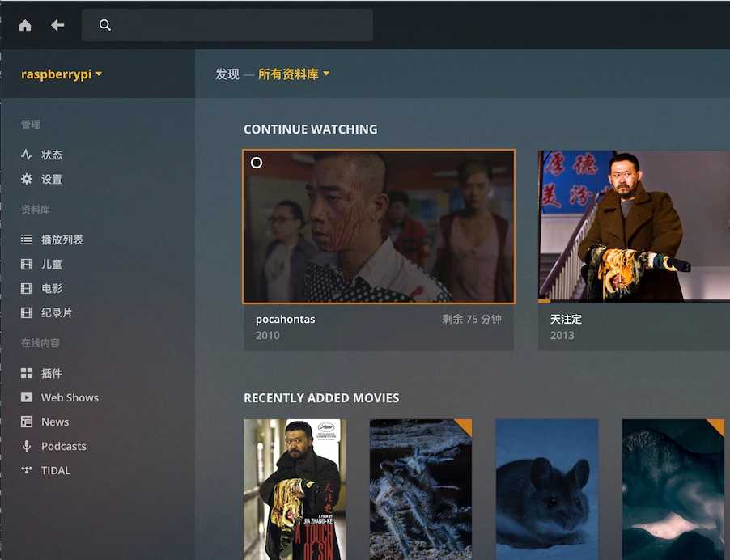Viewport: 730px width, 560px height.
Task: Open A Touch of Sin poster
Action: (295, 490)
